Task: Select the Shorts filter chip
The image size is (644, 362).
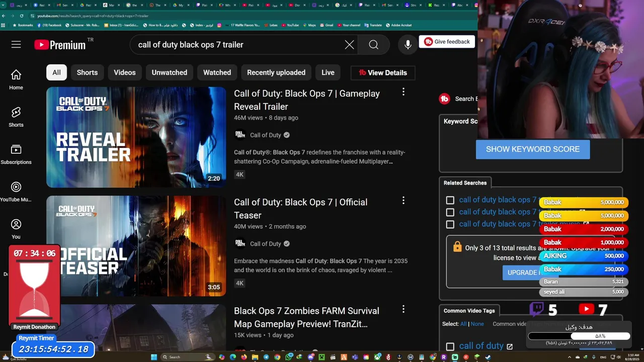Action: [87, 72]
